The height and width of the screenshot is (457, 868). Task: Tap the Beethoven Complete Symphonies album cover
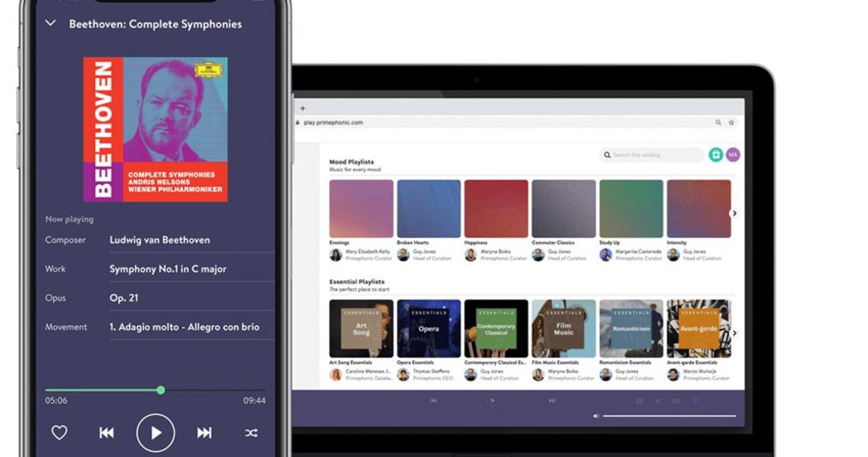[156, 129]
